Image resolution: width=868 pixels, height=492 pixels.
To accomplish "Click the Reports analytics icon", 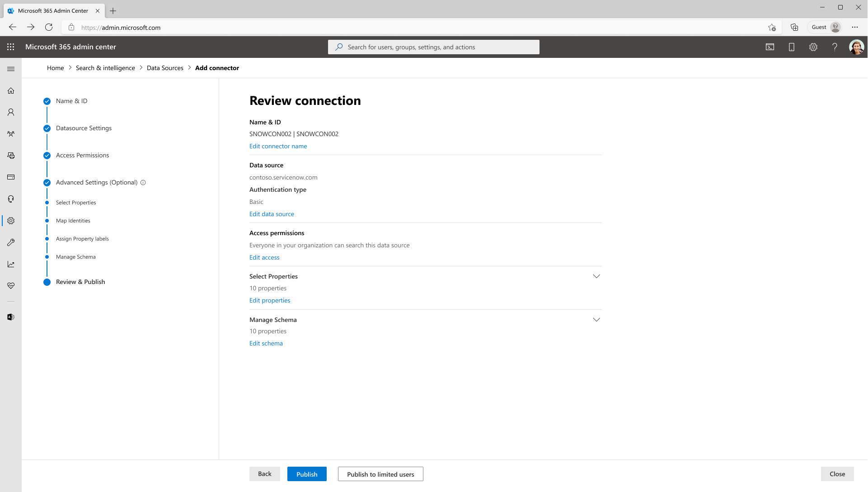I will coord(11,264).
